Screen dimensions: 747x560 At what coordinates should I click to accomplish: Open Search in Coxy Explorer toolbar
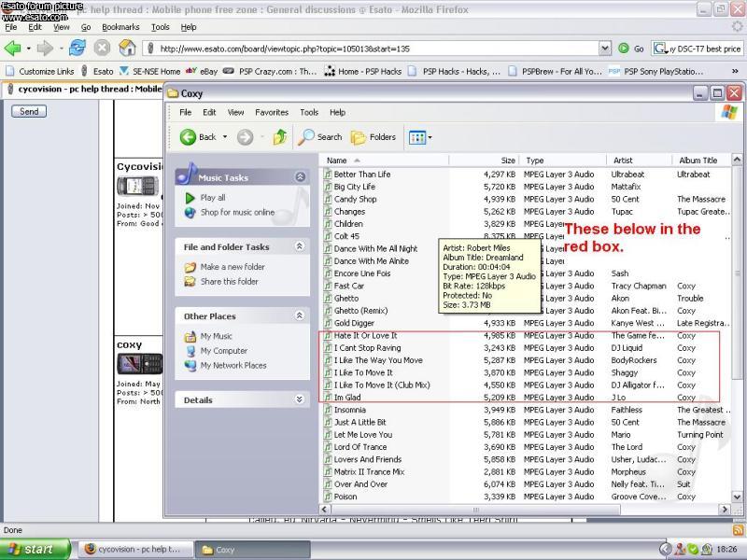tap(319, 137)
